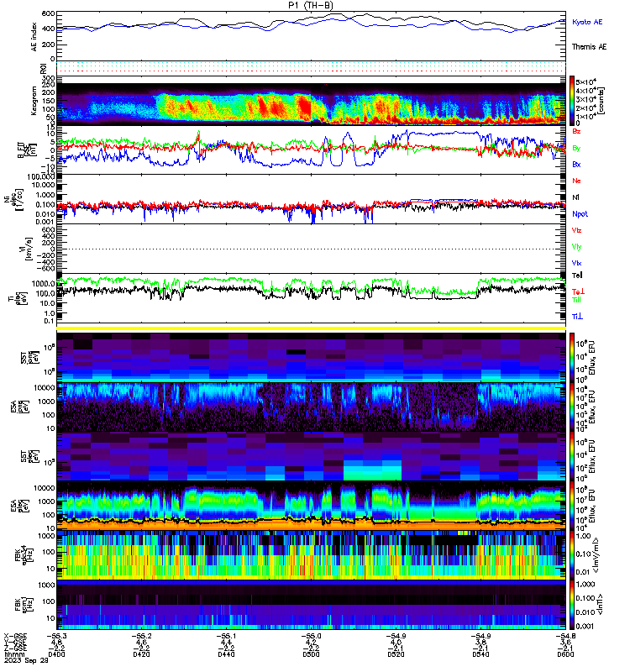Click the empty Vi velocity panel
Image resolution: width=630 pixels, height=672 pixels.
coord(311,249)
